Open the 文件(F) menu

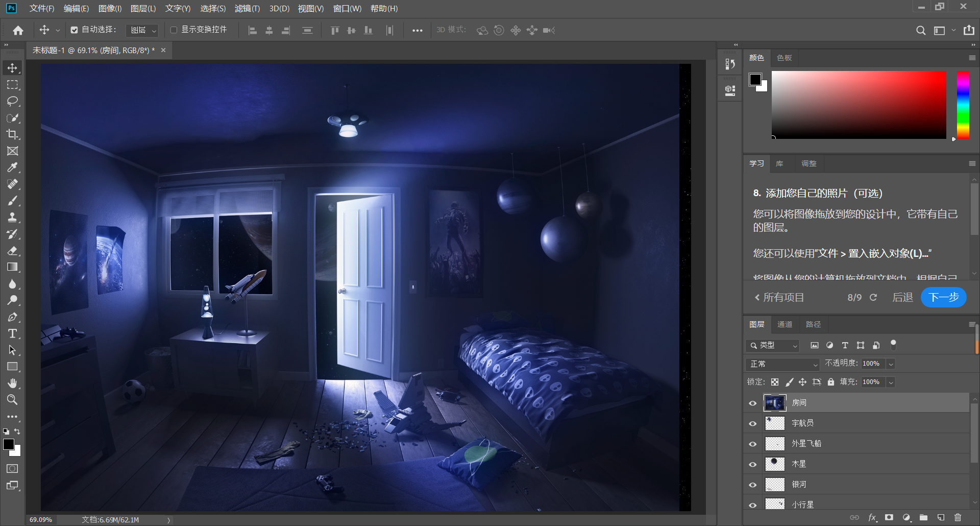42,8
